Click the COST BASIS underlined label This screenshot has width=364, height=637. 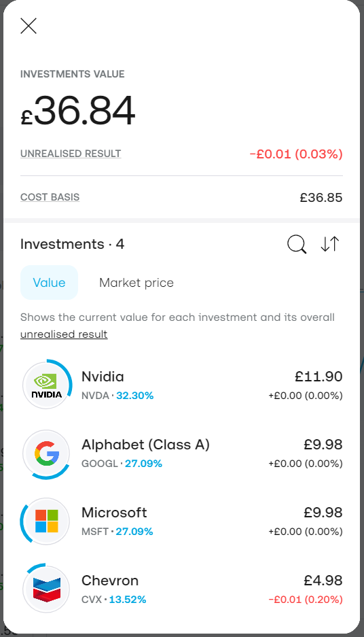point(50,197)
